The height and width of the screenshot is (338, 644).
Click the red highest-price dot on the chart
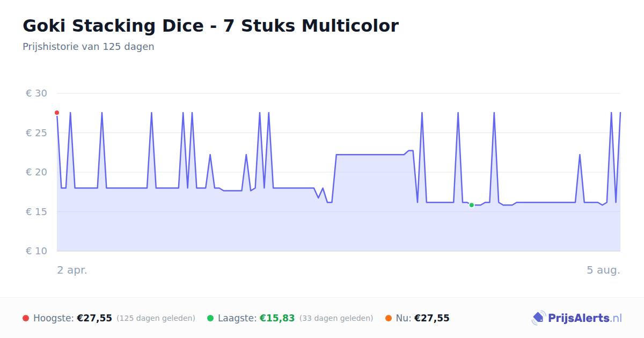(x=57, y=113)
